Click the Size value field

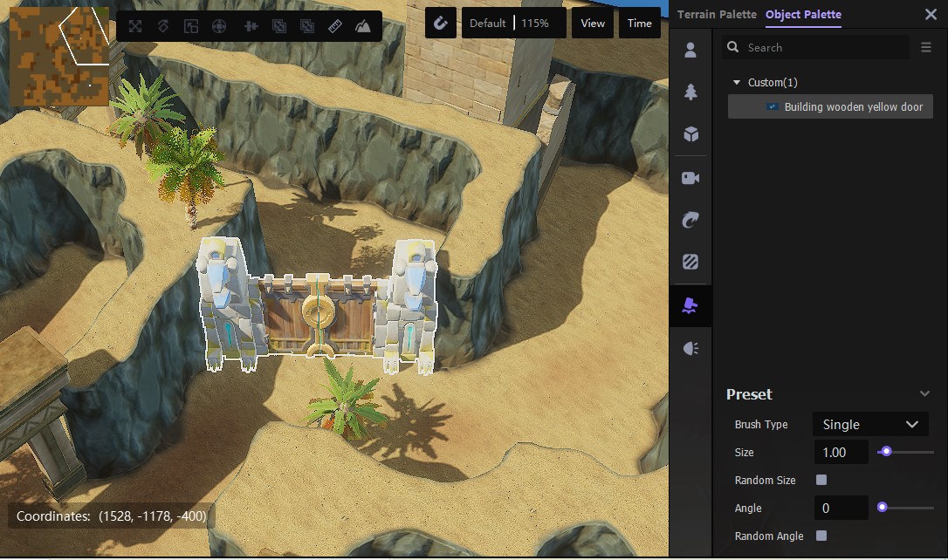[841, 452]
